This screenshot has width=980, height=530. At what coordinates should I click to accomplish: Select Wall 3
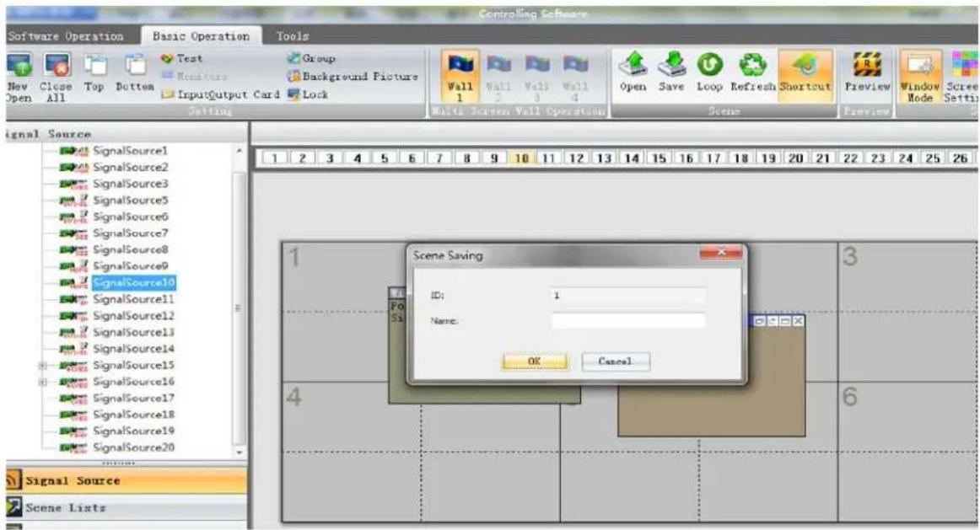coord(537,76)
